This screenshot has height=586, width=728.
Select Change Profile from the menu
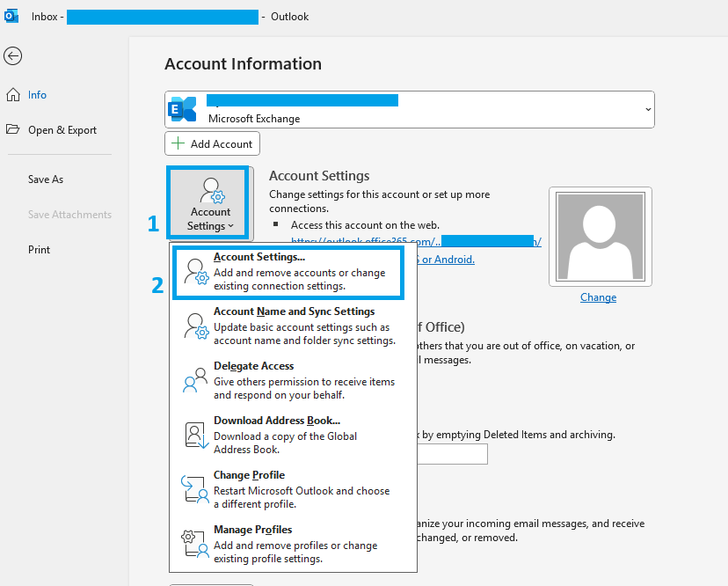[x=293, y=489]
